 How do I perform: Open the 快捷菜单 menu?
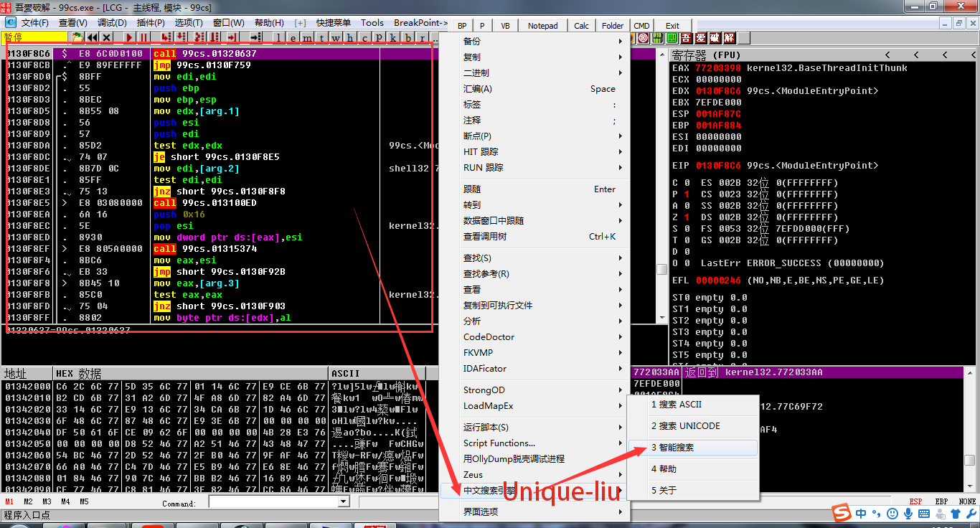point(333,23)
